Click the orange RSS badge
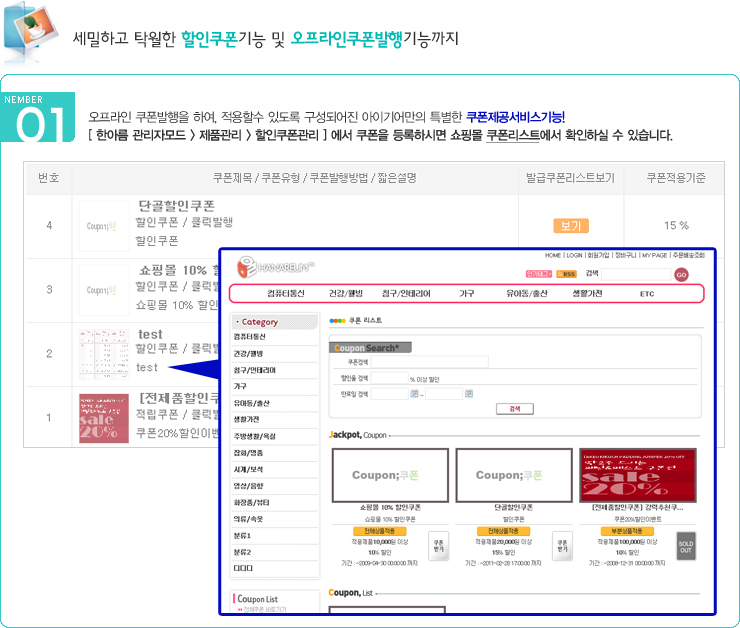Viewport: 740px width, 628px height. coord(566,273)
